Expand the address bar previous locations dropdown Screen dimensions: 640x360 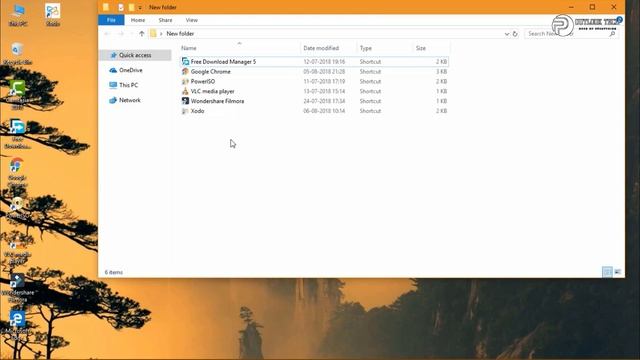[x=507, y=34]
